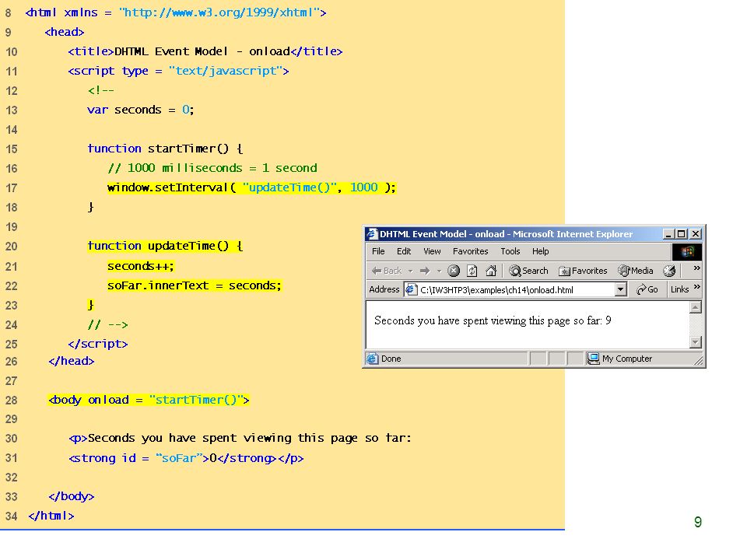Expand the Links bar chevron

[697, 287]
